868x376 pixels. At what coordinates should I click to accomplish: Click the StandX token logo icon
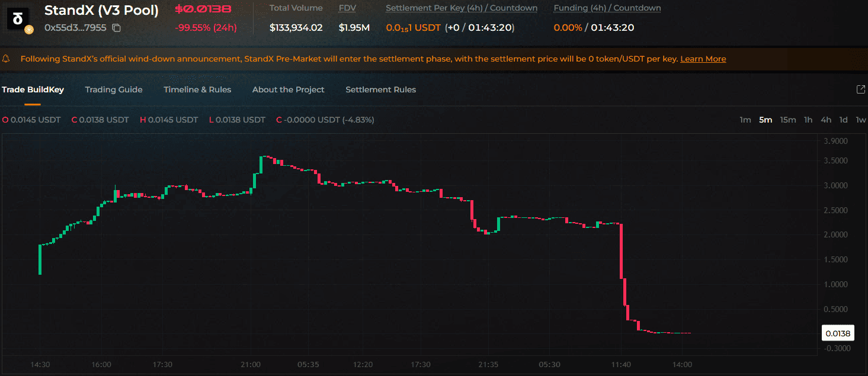click(18, 18)
